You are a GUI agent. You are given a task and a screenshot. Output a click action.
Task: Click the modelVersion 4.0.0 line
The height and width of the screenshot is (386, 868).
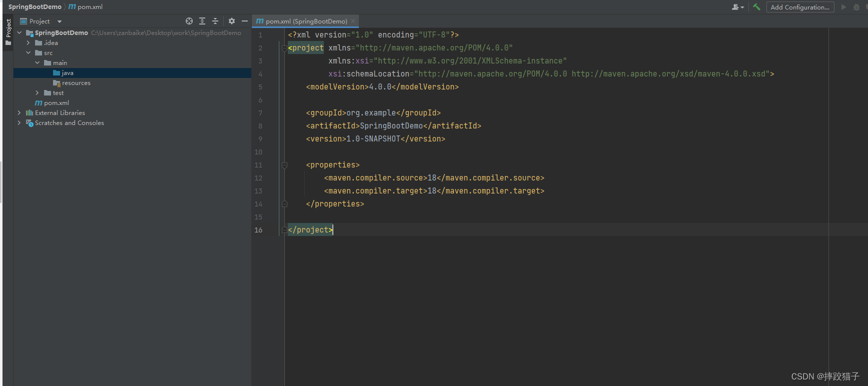tap(382, 87)
